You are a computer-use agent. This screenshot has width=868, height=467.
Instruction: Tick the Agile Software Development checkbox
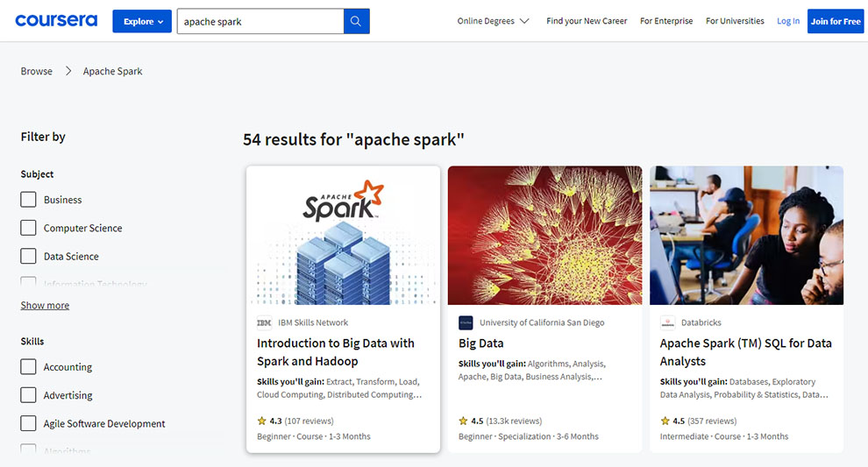[28, 423]
